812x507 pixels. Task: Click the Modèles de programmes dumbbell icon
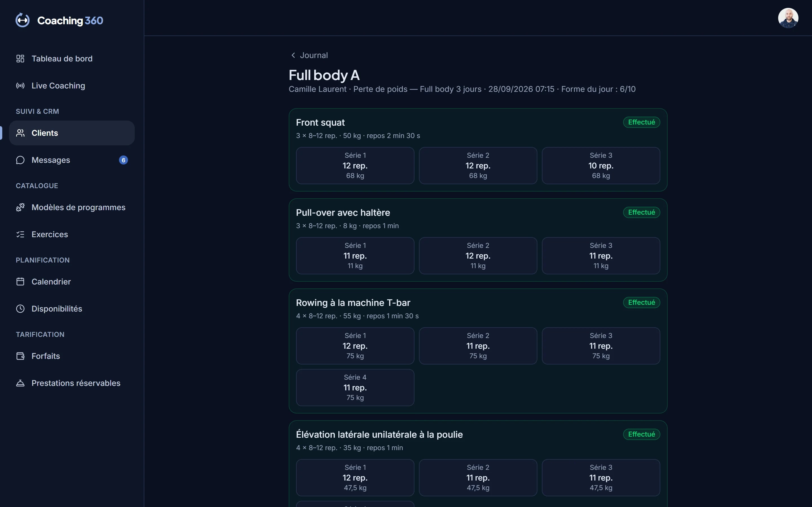[20, 208]
